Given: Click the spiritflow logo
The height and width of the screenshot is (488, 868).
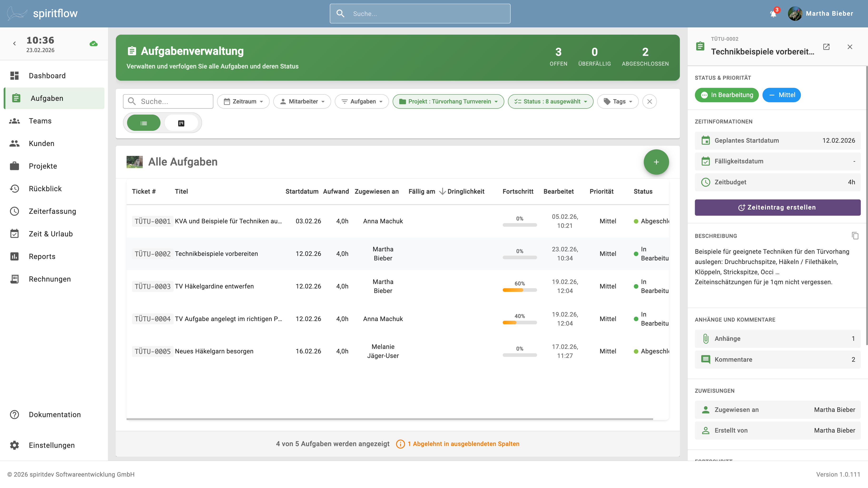Looking at the screenshot, I should point(42,14).
